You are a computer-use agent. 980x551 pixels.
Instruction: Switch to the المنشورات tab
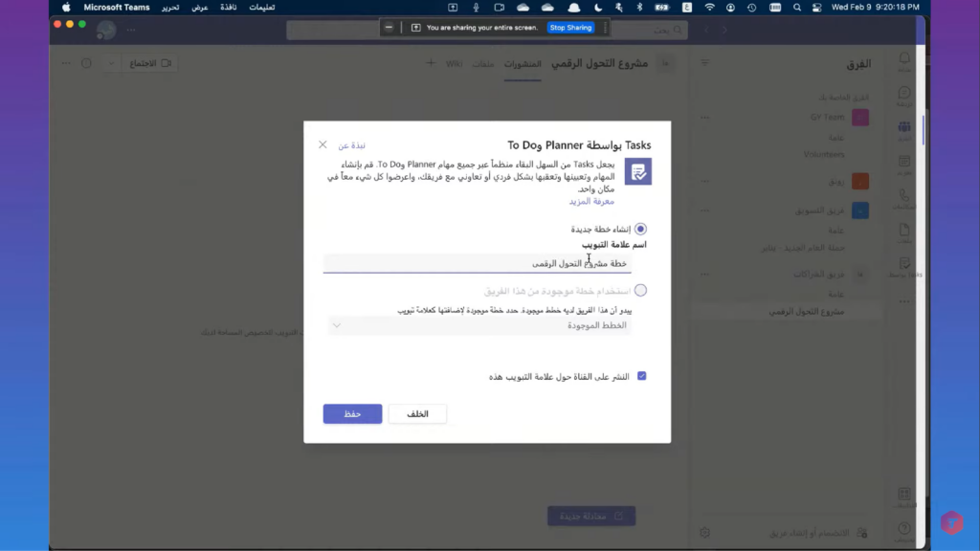coord(523,64)
